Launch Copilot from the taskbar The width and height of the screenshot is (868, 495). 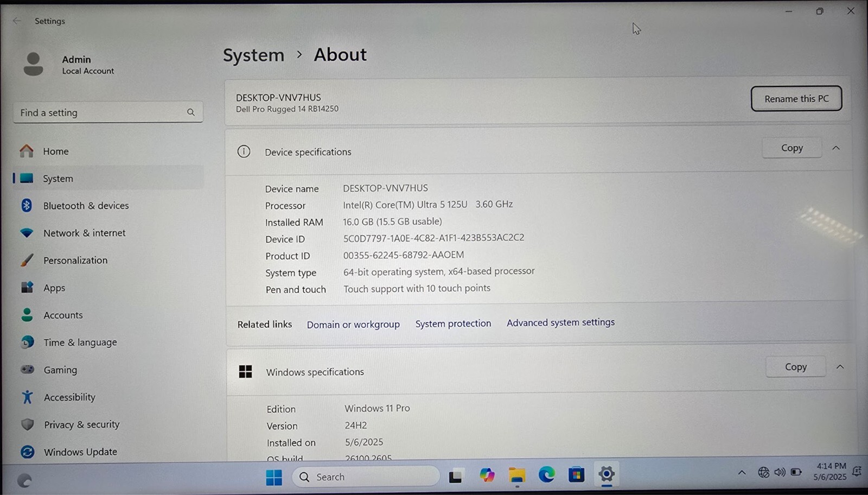coord(487,475)
